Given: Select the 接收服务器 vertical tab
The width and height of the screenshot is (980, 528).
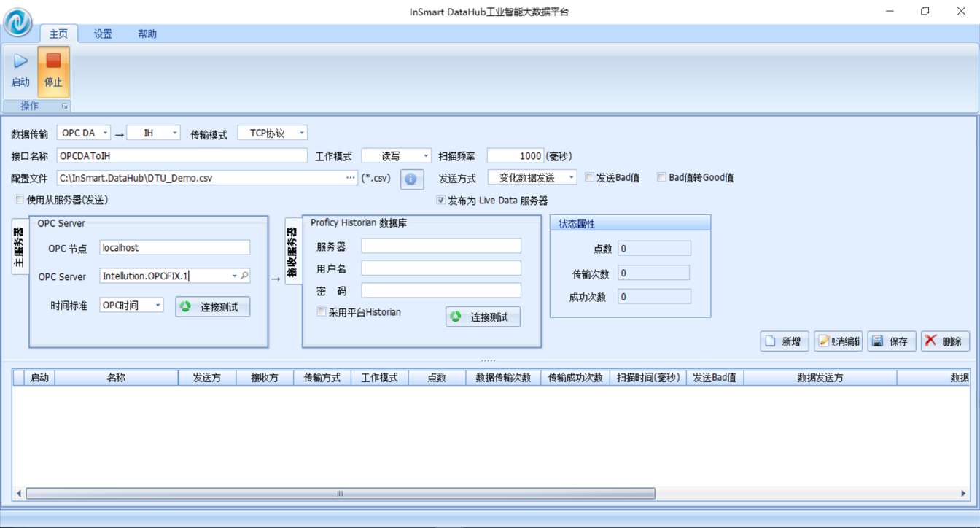Looking at the screenshot, I should 292,252.
